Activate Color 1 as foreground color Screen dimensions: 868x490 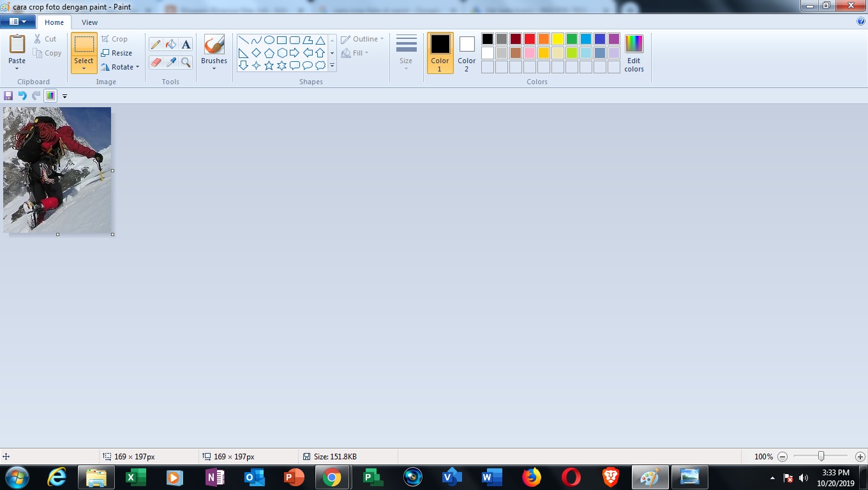point(439,53)
